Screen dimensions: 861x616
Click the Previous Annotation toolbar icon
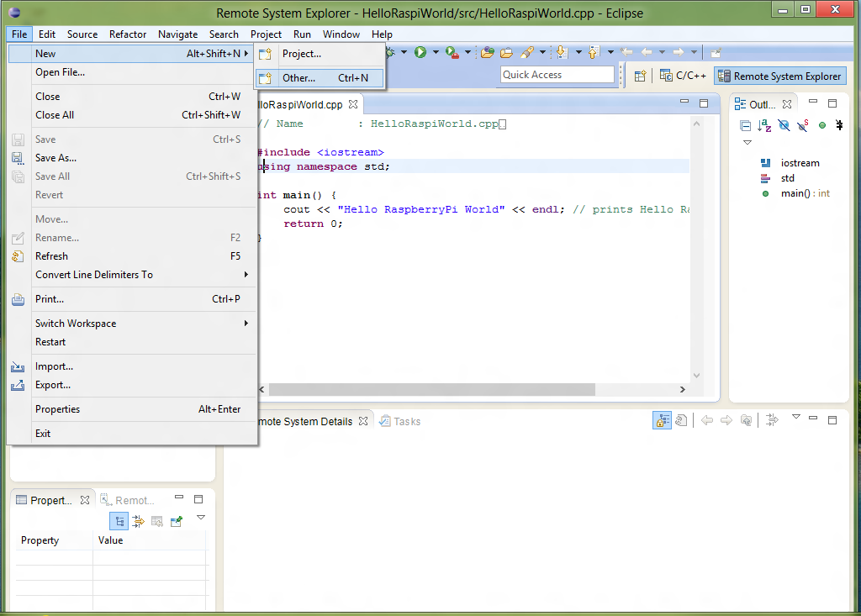593,53
